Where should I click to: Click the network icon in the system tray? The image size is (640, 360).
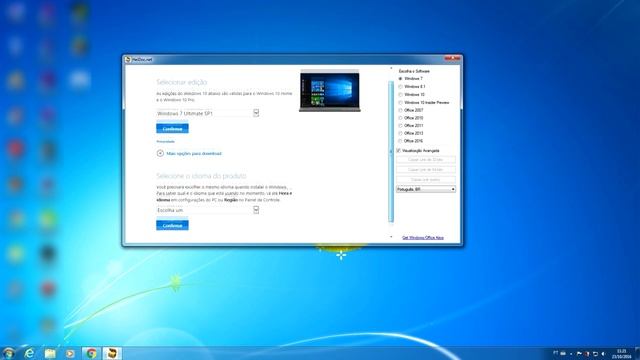tap(595, 353)
